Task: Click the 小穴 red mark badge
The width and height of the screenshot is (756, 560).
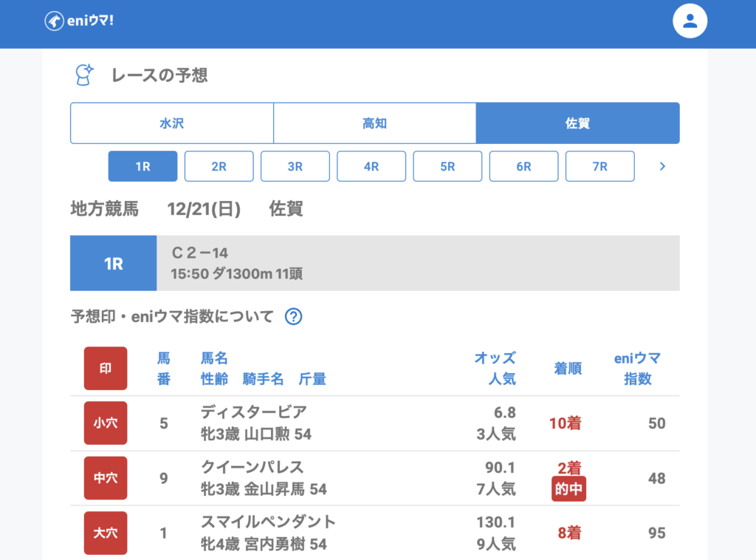Action: (106, 423)
